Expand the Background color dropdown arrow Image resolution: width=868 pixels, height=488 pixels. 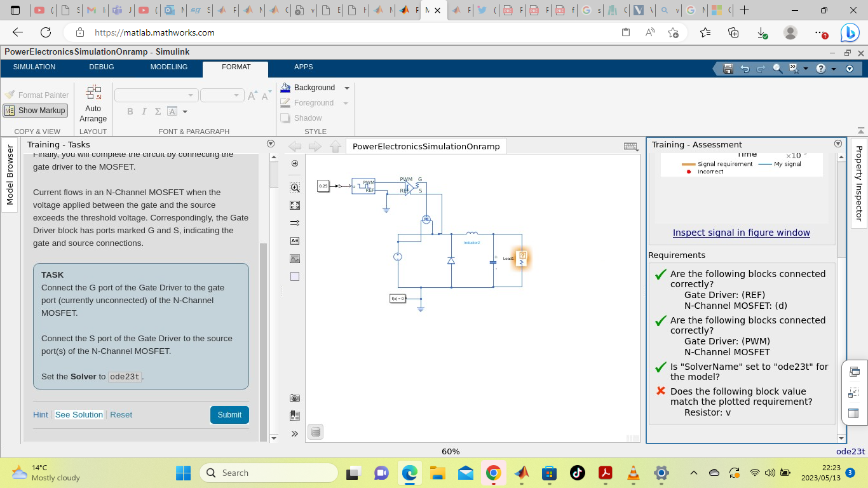coord(347,88)
